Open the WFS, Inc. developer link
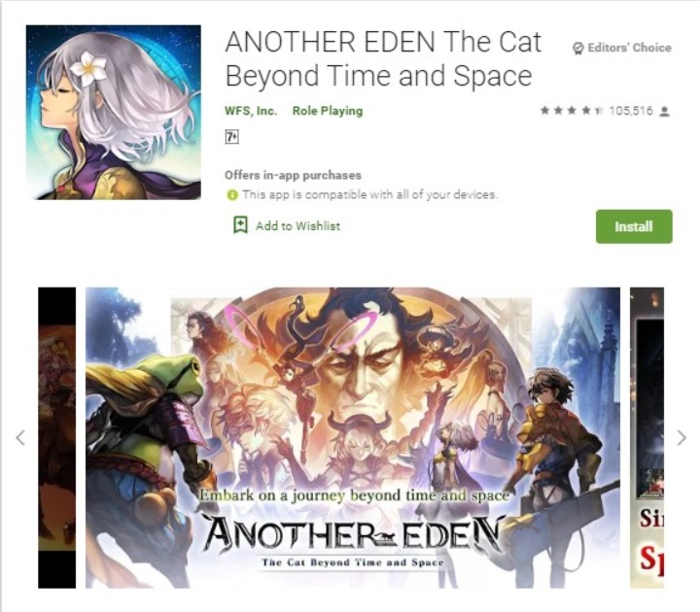The image size is (700, 612). (x=251, y=111)
